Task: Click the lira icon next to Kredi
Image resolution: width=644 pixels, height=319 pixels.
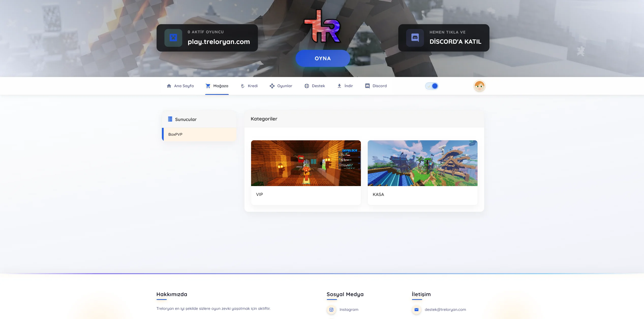Action: (x=242, y=86)
